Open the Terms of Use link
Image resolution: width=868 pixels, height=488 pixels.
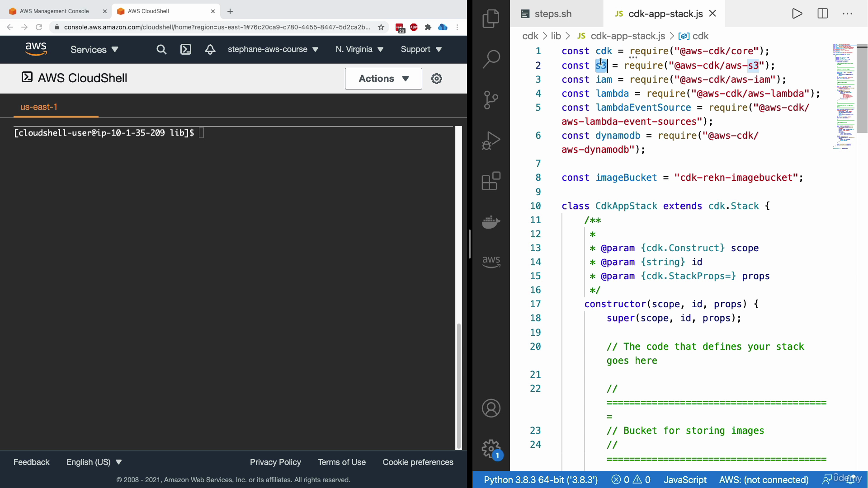(x=342, y=462)
